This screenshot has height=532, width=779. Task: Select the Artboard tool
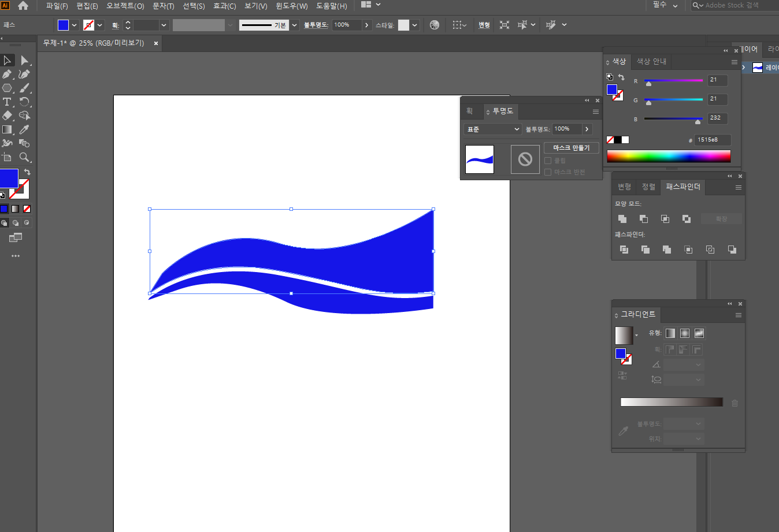point(7,157)
